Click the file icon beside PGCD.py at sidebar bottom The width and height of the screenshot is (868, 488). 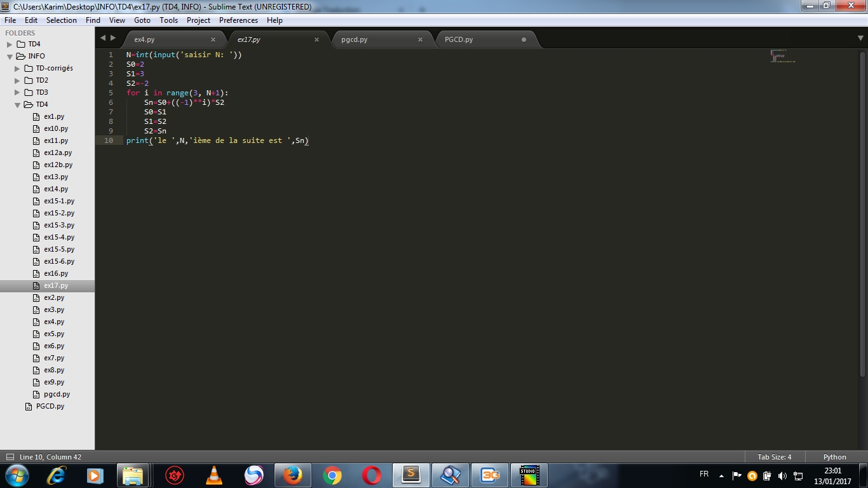[x=30, y=406]
